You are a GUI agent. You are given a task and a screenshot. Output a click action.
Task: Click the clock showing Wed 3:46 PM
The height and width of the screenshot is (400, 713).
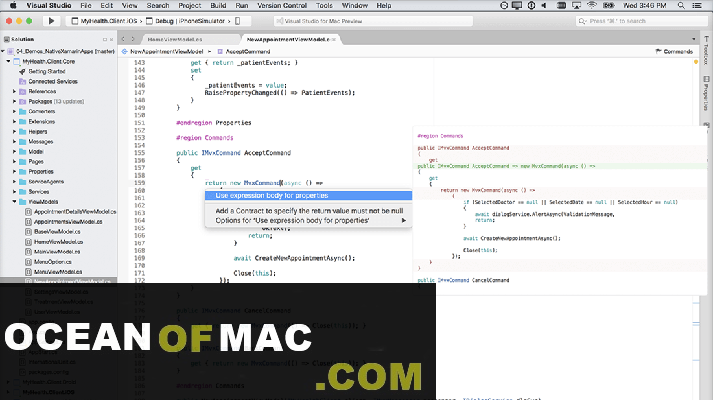point(644,5)
